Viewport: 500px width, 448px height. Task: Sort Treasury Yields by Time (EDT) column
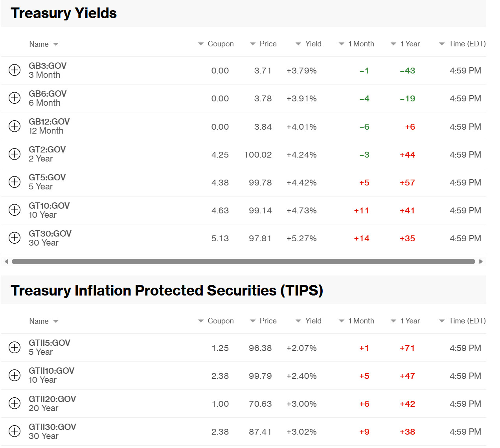[462, 44]
